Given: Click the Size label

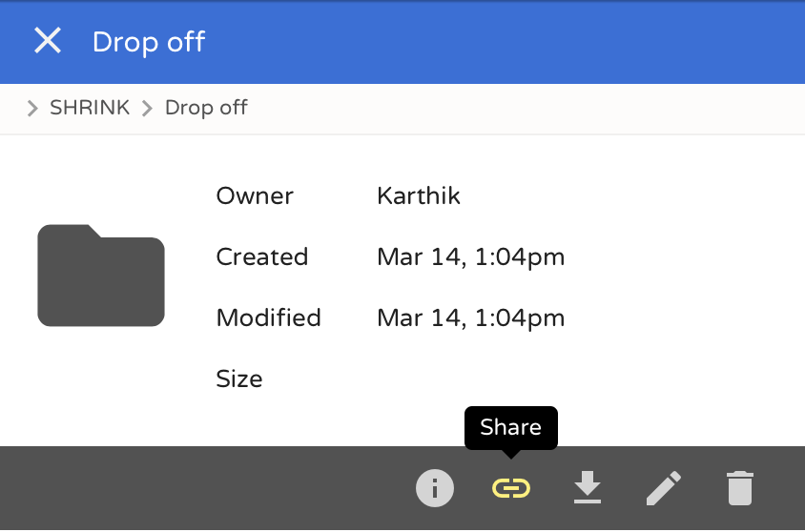Looking at the screenshot, I should click(x=239, y=379).
